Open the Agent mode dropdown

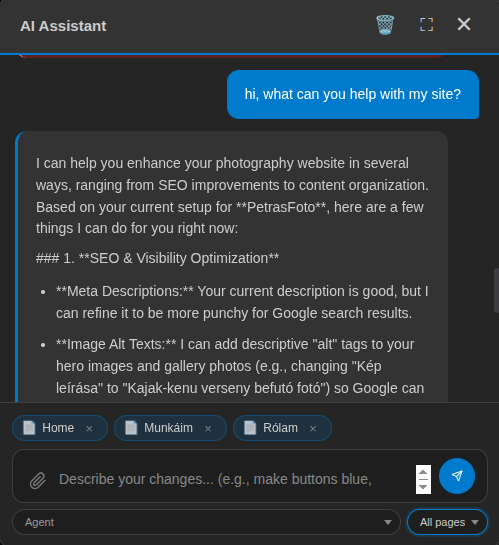pos(206,522)
